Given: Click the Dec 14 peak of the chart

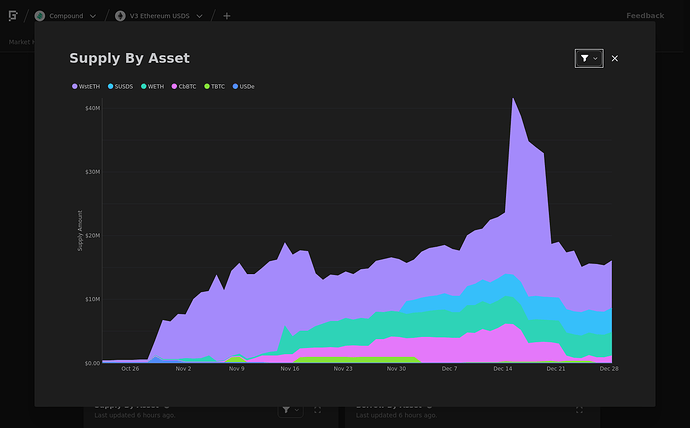Looking at the screenshot, I should pos(513,99).
